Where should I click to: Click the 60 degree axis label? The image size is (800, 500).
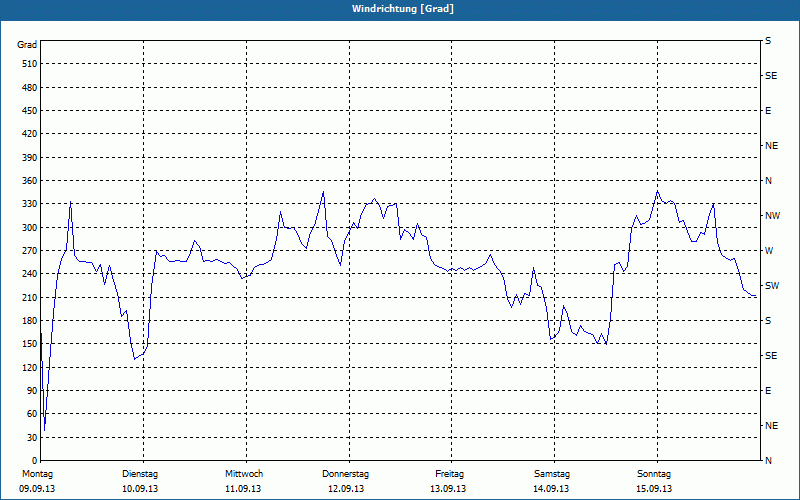tap(32, 413)
